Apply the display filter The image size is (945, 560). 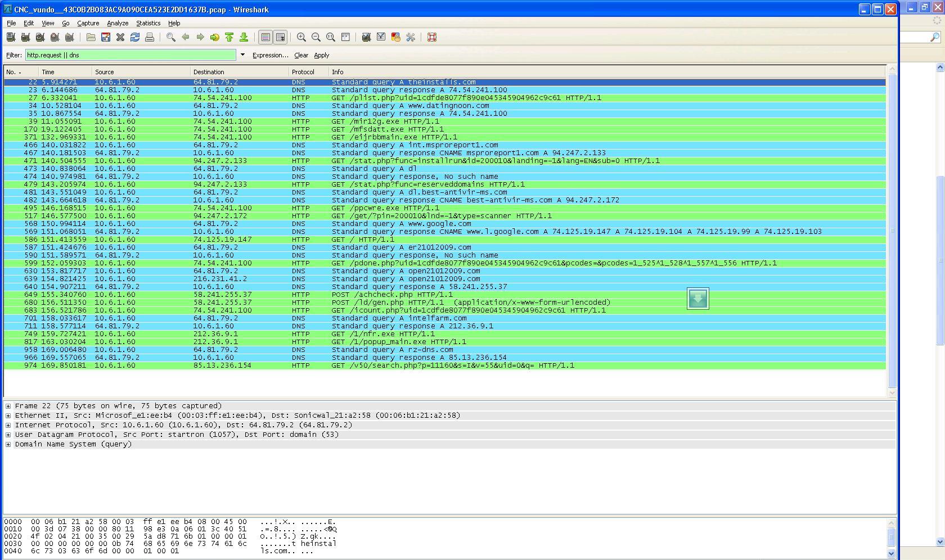pos(322,55)
